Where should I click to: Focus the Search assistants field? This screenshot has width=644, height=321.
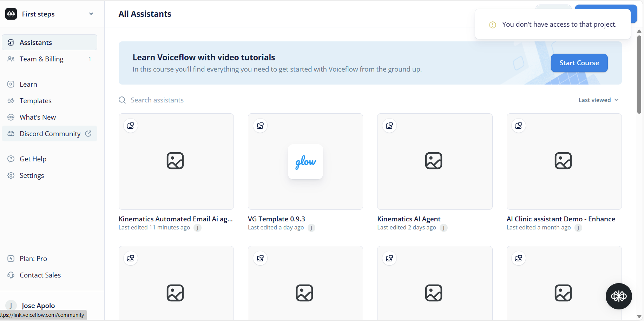pos(157,100)
